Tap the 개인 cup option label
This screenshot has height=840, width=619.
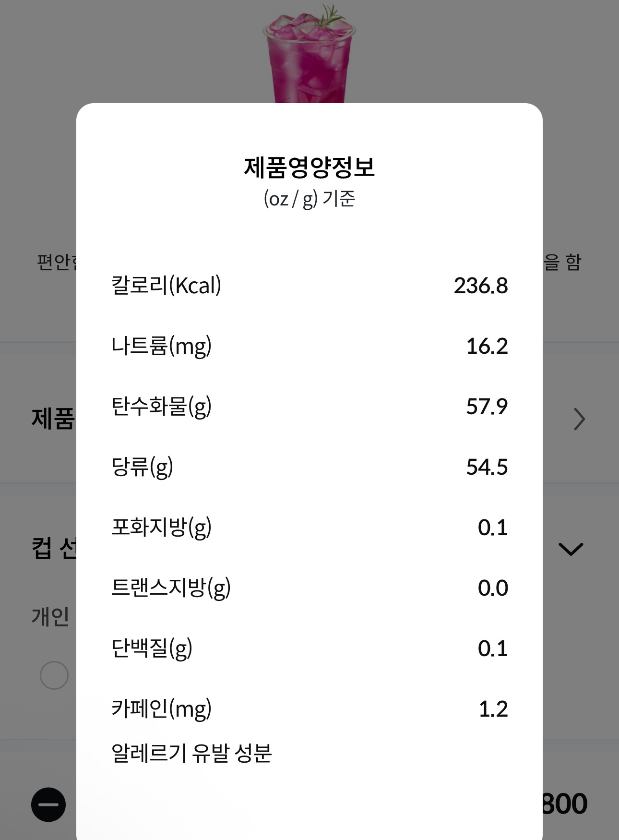click(51, 616)
